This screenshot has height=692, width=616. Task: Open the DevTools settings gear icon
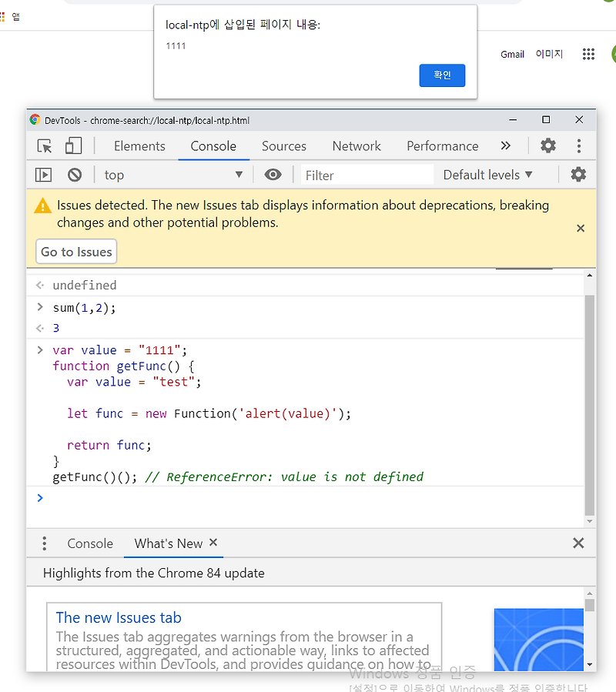(x=548, y=145)
